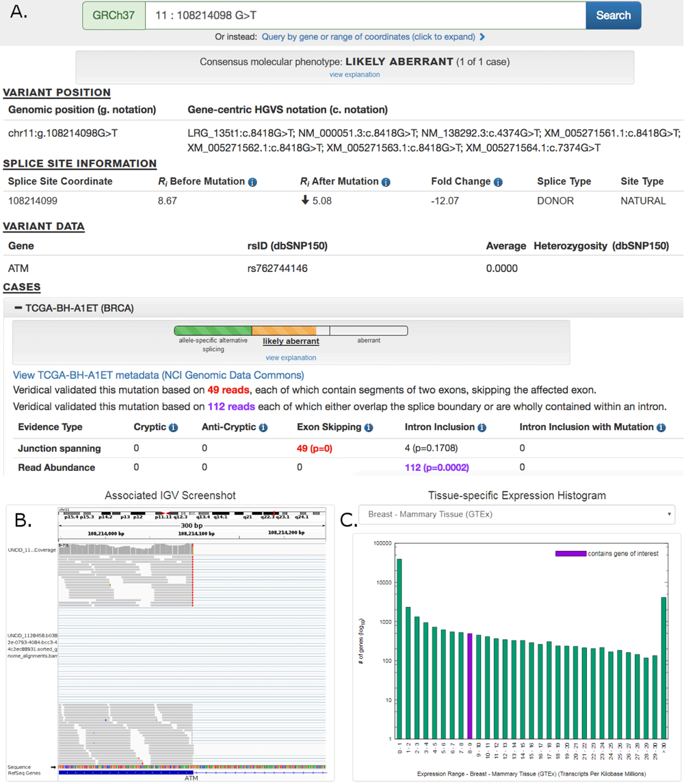
Task: Click the fold change value -12.07
Action: 445,201
